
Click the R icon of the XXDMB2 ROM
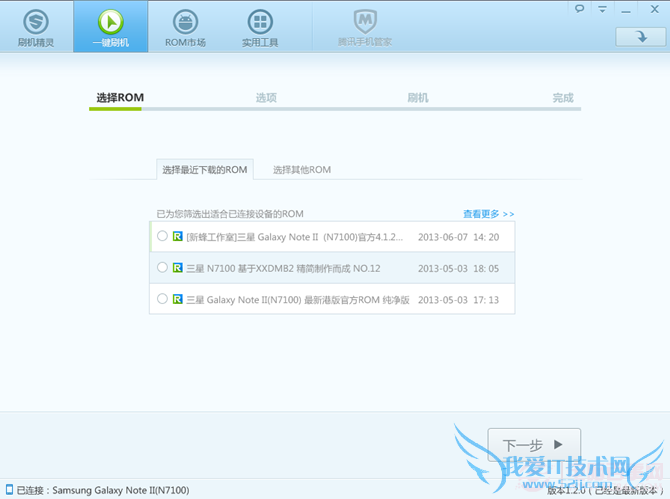click(x=177, y=268)
